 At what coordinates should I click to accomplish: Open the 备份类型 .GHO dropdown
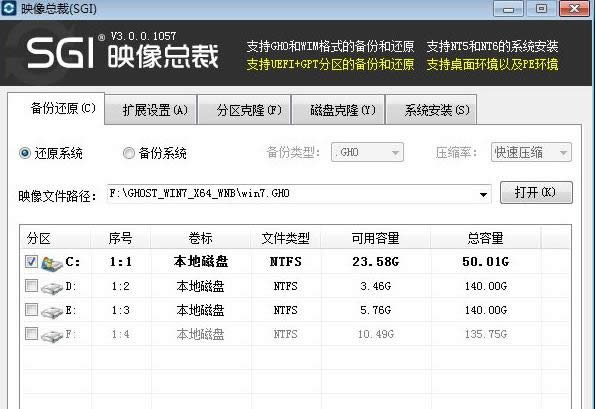pos(367,152)
